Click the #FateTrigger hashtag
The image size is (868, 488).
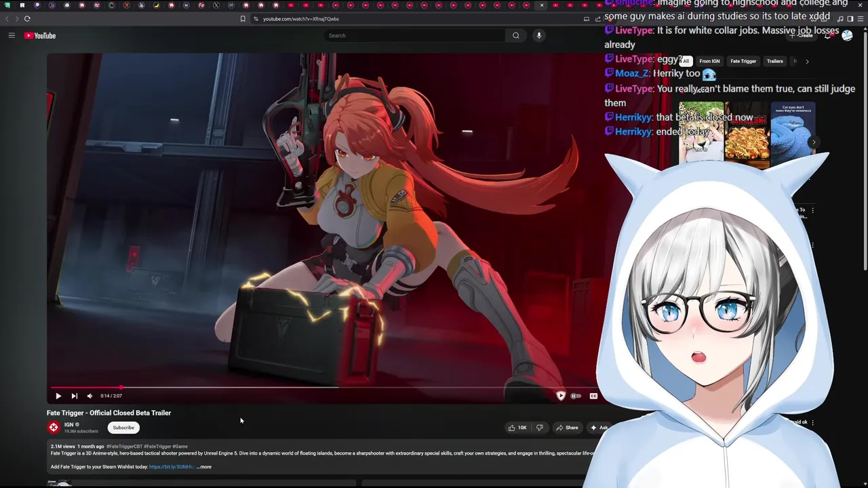pos(157,447)
